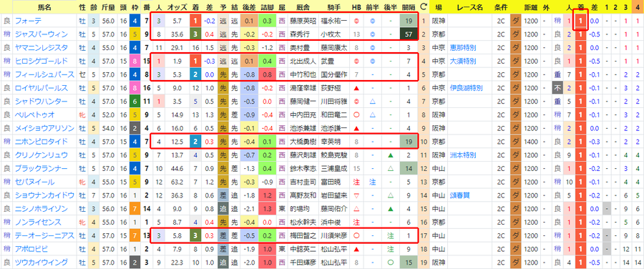This screenshot has height=269, width=644.
Task: Click jockey name 武豊
Action: click(x=327, y=62)
